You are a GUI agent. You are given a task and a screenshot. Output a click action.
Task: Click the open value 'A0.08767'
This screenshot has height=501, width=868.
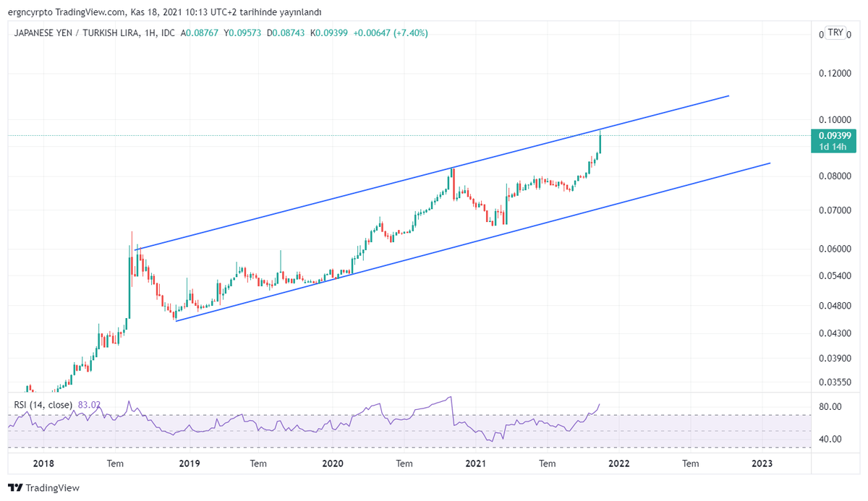(200, 33)
